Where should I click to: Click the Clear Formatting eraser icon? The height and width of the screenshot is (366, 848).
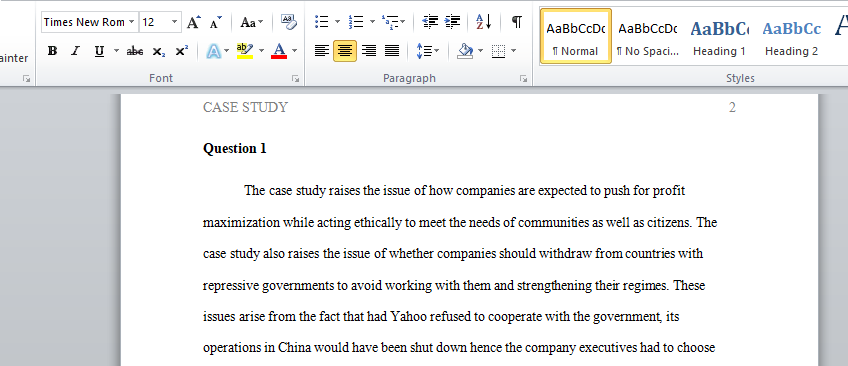pos(289,22)
